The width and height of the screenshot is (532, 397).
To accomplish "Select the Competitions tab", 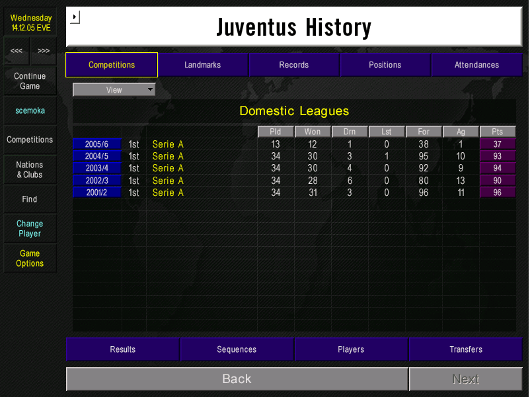I will coord(112,65).
